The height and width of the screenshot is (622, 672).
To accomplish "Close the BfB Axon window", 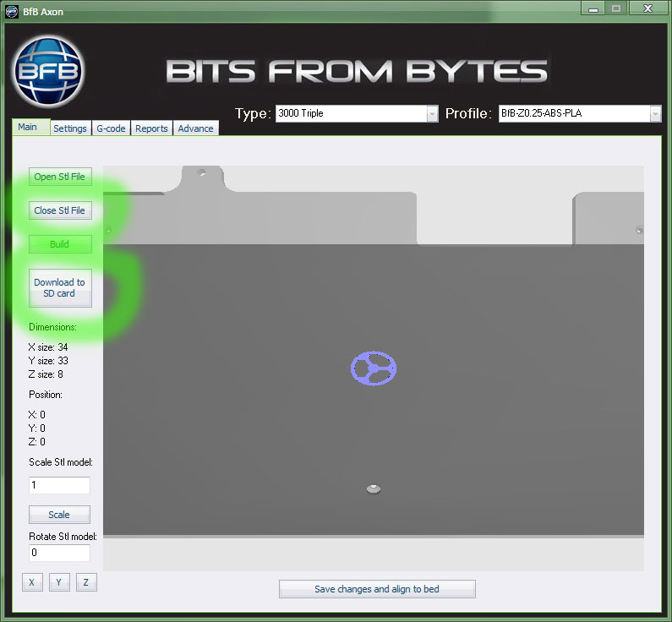I will coord(648,8).
